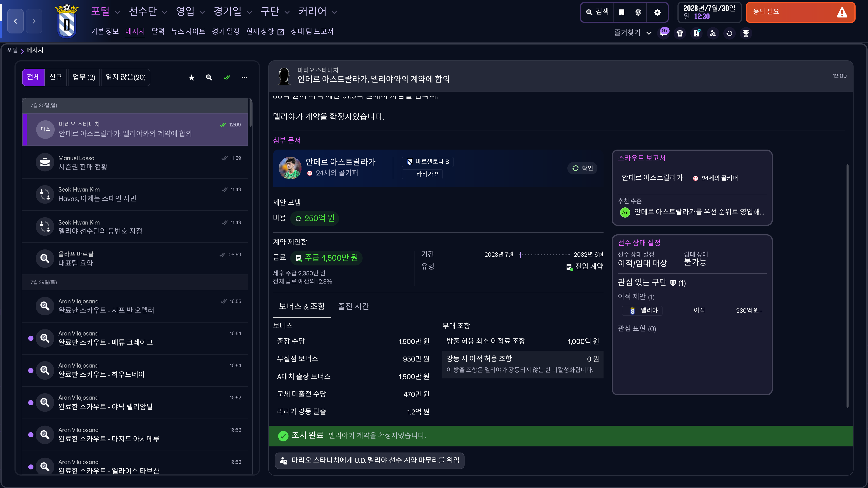Open the three-dots more options in inbox
Image resolution: width=868 pixels, height=488 pixels.
[244, 77]
